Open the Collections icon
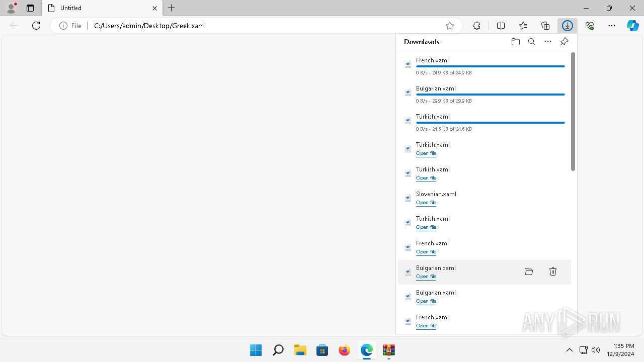 [x=545, y=26]
